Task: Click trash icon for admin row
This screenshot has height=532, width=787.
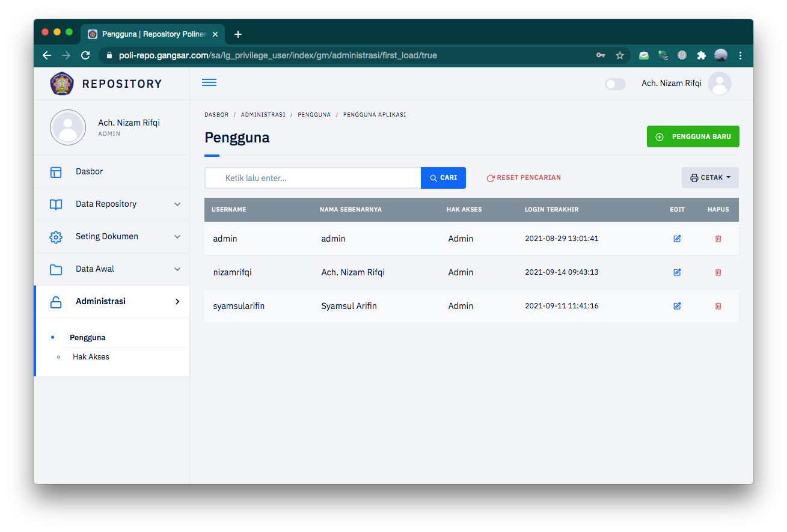Action: pyautogui.click(x=718, y=239)
